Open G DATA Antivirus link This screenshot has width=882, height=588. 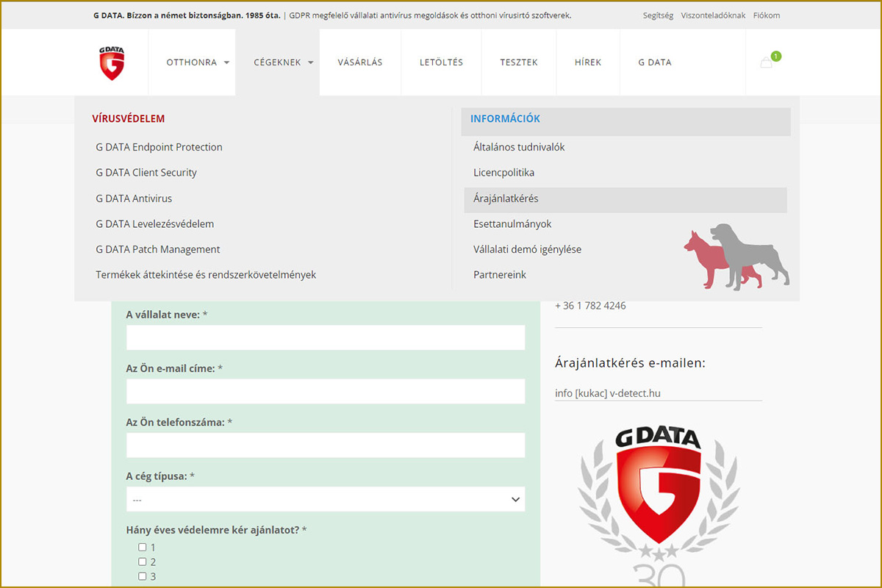click(134, 198)
